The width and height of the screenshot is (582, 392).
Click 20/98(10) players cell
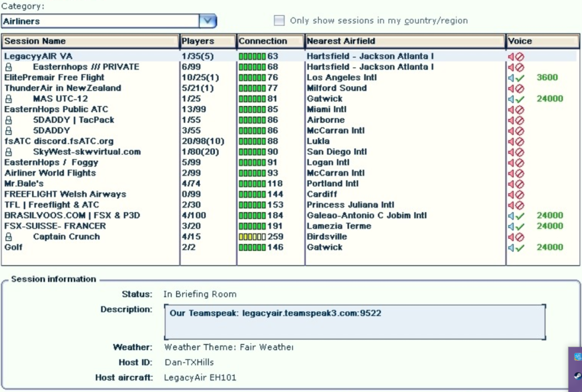[203, 141]
